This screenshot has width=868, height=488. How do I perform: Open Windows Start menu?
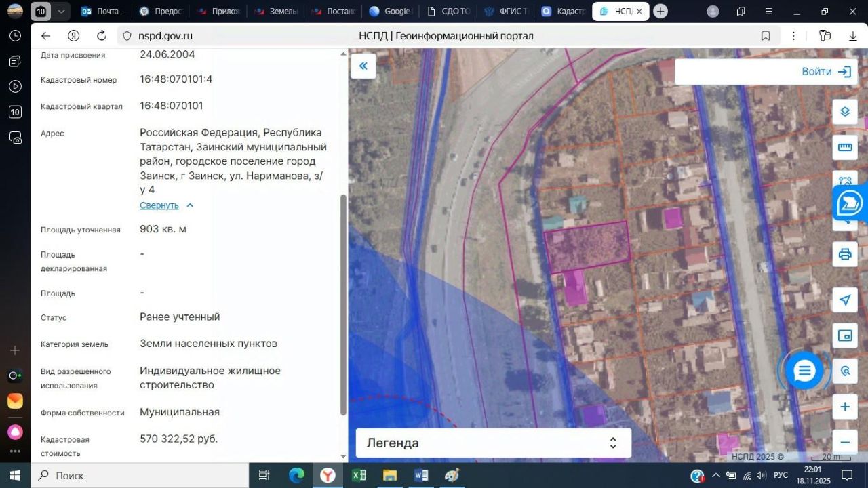tap(15, 475)
